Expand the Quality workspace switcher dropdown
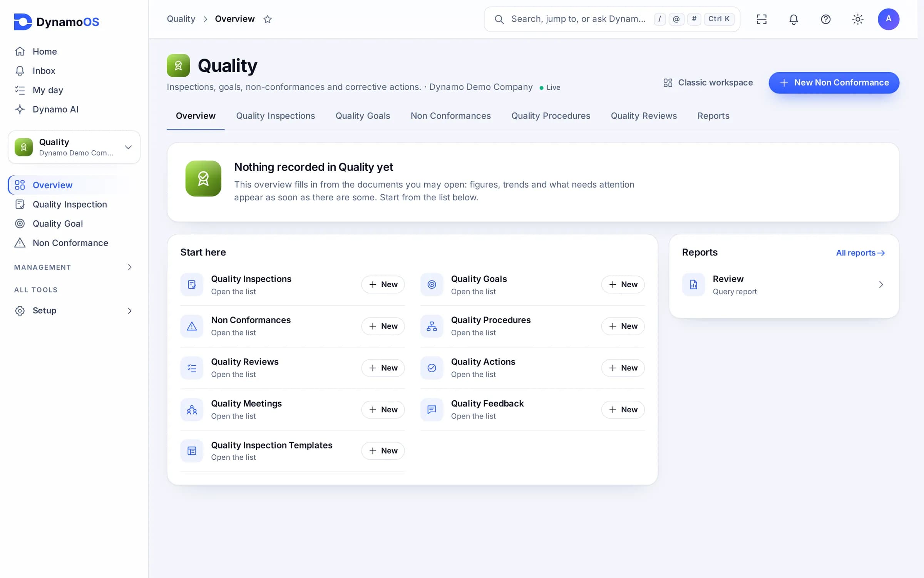Screen dimensions: 924x578 74,147
